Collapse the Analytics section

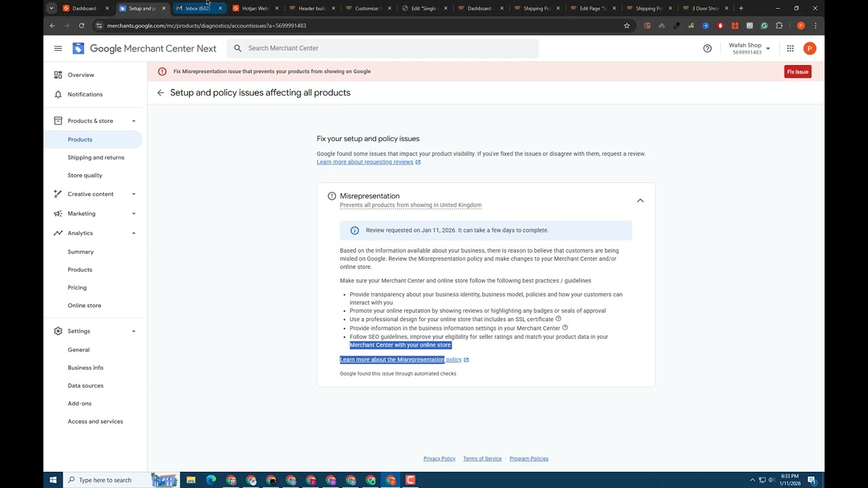pos(134,233)
